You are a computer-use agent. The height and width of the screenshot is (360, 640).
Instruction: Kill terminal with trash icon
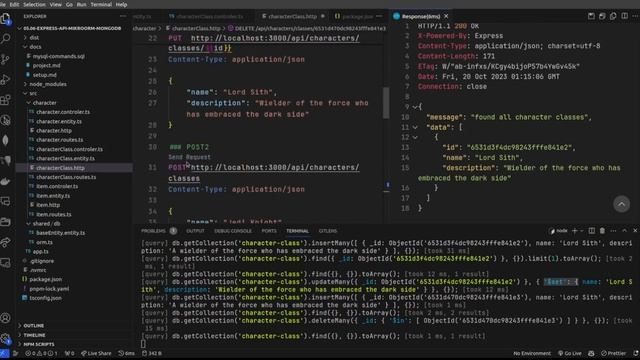pos(602,231)
